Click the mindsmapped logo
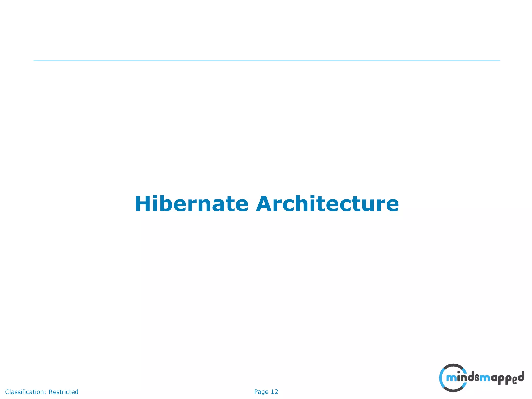The image size is (532, 399). 481,378
